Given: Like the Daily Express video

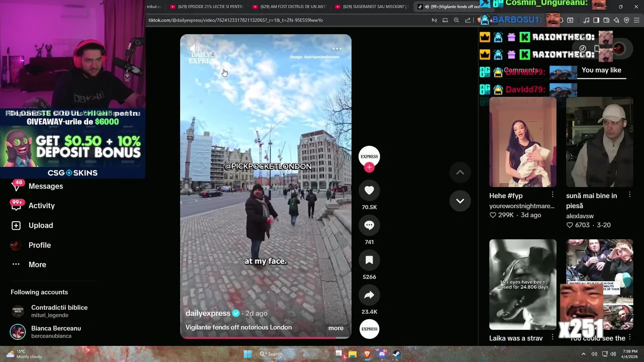Looking at the screenshot, I should (x=369, y=190).
